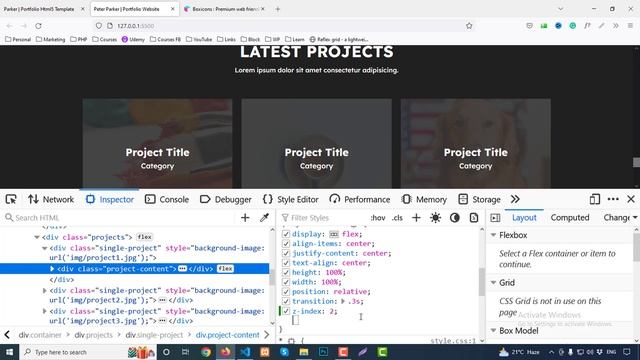This screenshot has width=640, height=360.
Task: Select div.container in the breadcrumb
Action: tap(40, 335)
